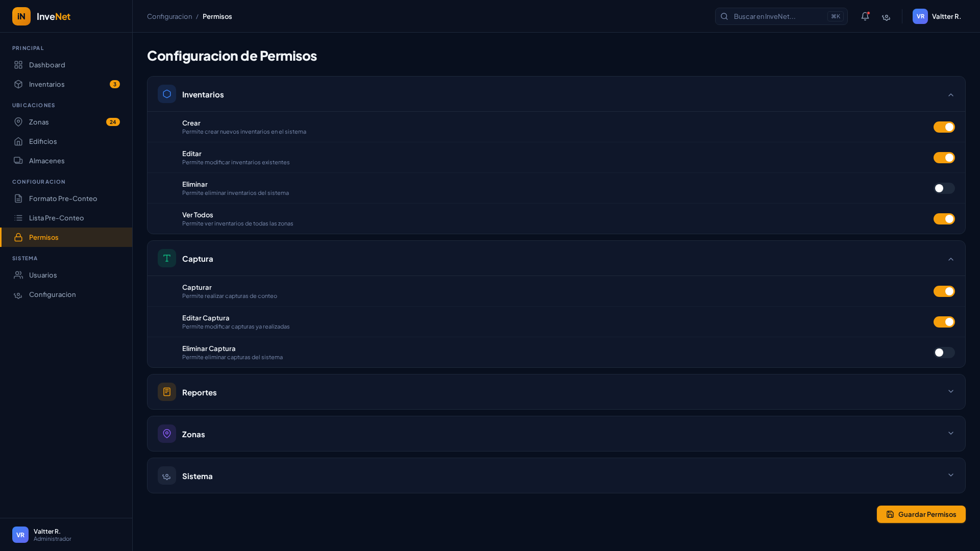
Task: Focus the Buscar en InveNet search field
Action: point(776,16)
